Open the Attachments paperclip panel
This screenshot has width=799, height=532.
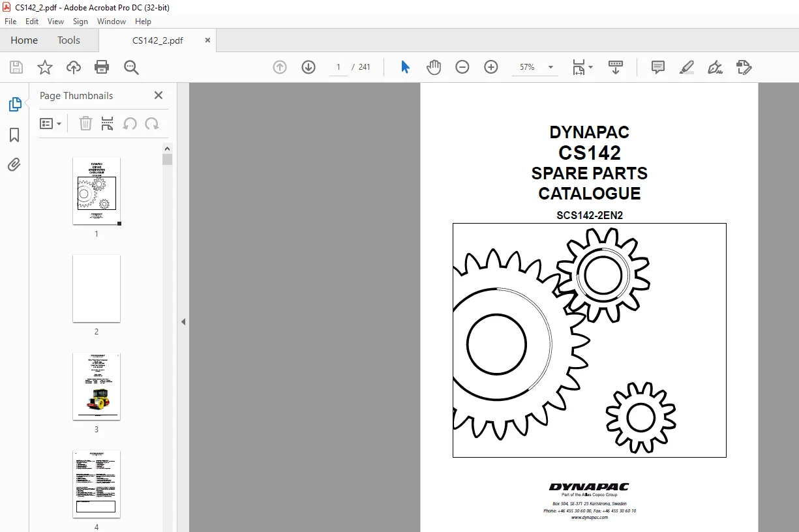[x=14, y=164]
